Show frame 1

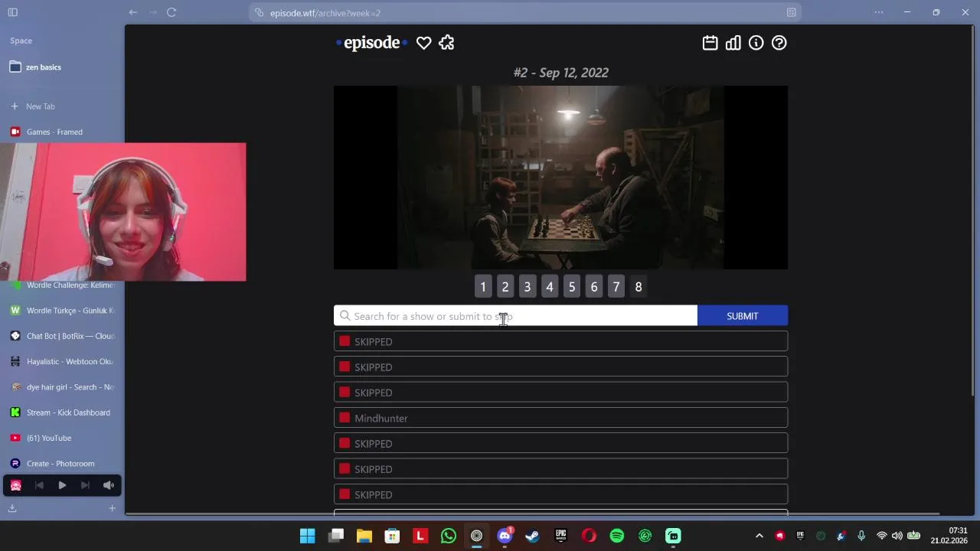[x=483, y=287]
